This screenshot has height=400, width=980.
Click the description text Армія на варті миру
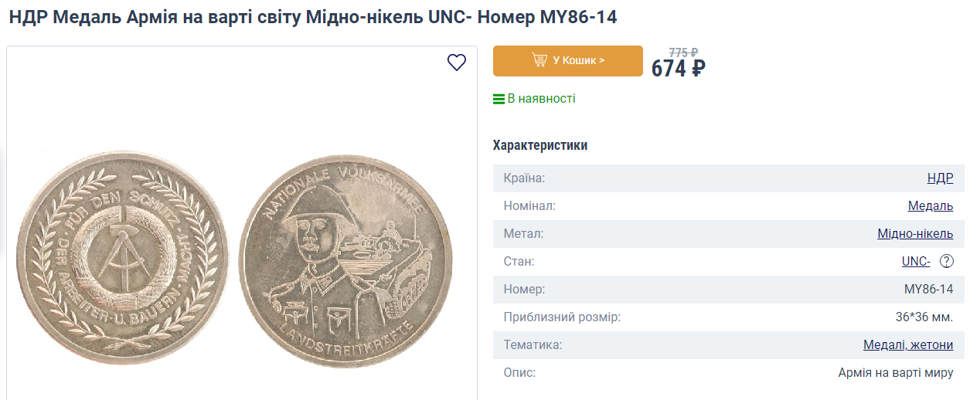(x=896, y=373)
